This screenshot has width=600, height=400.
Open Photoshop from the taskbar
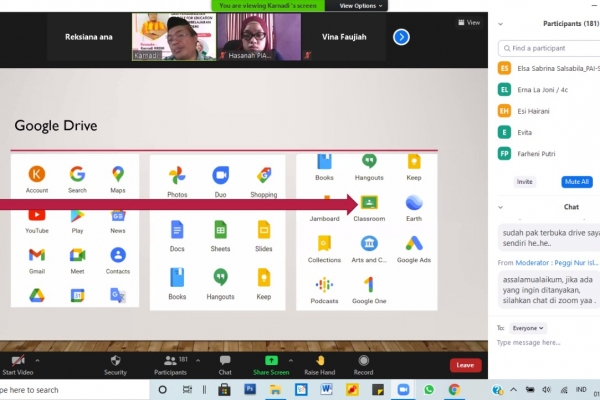(x=250, y=389)
